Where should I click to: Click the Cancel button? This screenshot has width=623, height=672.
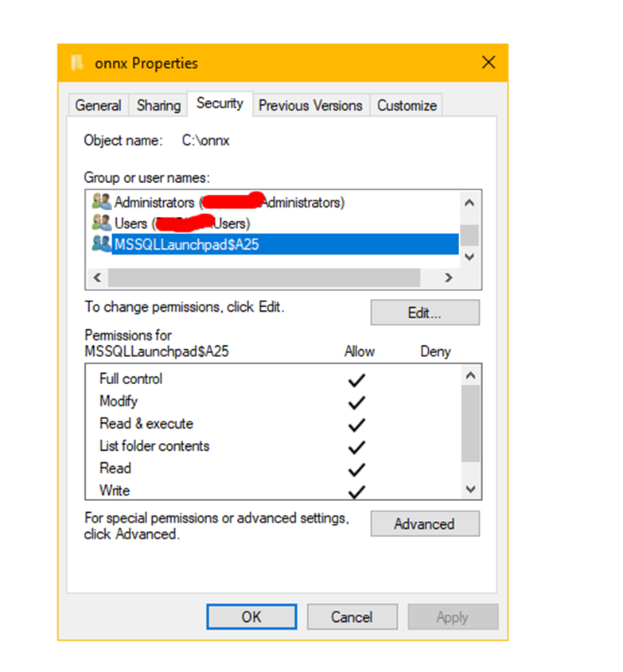(352, 616)
